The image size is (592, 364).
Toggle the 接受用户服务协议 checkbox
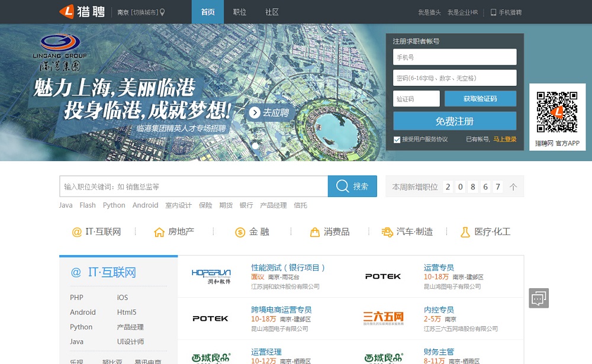point(397,140)
